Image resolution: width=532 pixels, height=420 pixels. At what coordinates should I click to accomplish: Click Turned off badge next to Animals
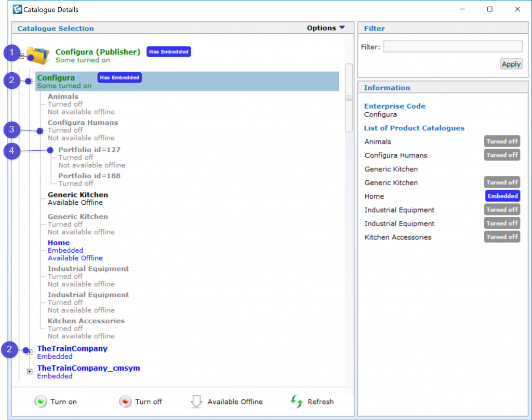coord(502,141)
